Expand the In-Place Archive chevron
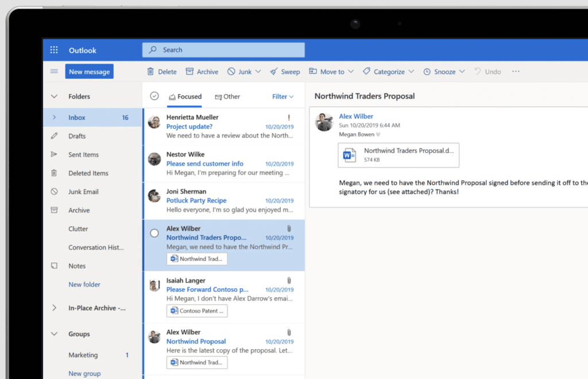 click(x=54, y=308)
